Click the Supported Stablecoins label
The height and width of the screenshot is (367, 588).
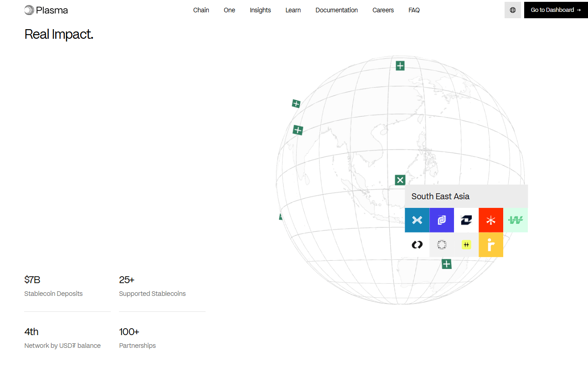coord(152,294)
